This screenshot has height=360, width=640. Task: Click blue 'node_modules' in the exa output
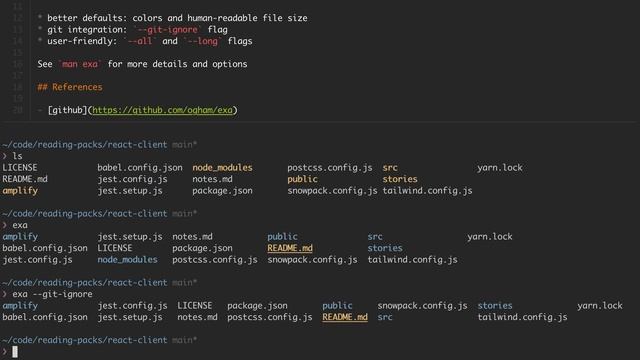(x=127, y=260)
